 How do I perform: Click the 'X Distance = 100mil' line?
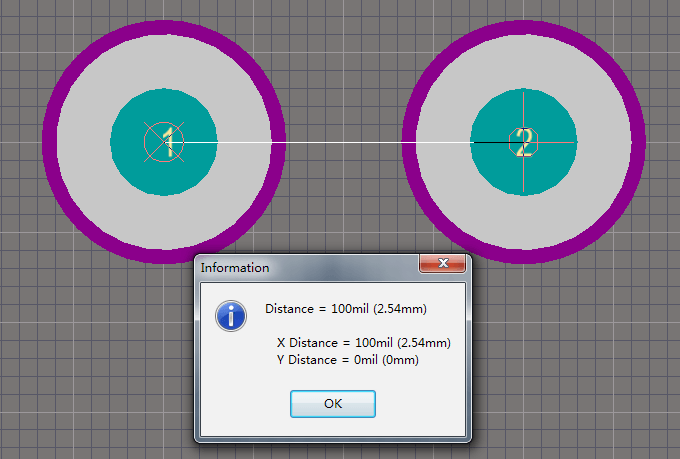[363, 343]
